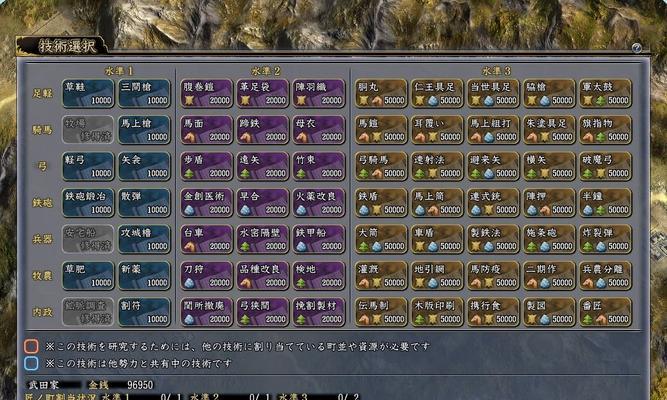
Task: Pick the 兵農分離 technology tile
Action: click(x=605, y=276)
